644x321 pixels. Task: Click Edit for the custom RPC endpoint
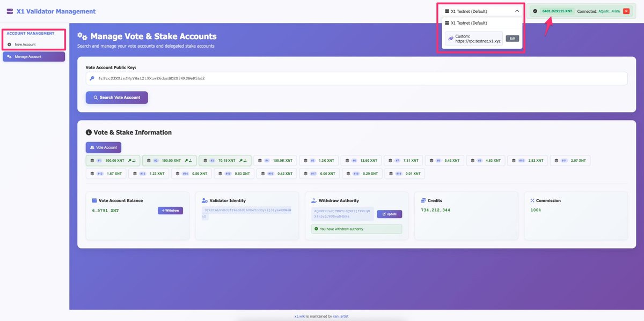point(513,39)
